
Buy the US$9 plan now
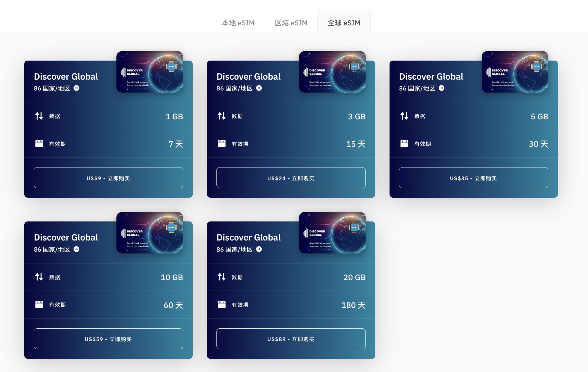[x=108, y=178]
